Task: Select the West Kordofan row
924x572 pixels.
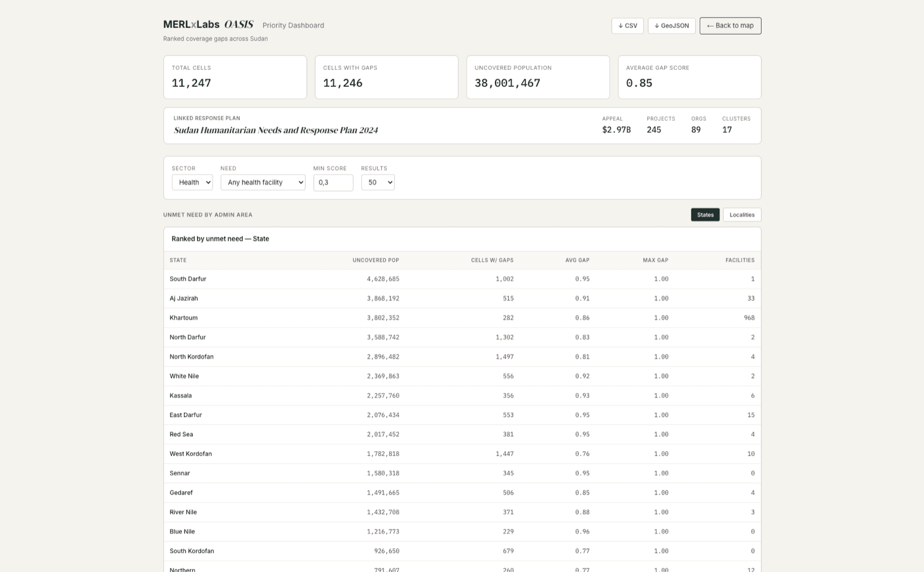Action: pyautogui.click(x=462, y=454)
